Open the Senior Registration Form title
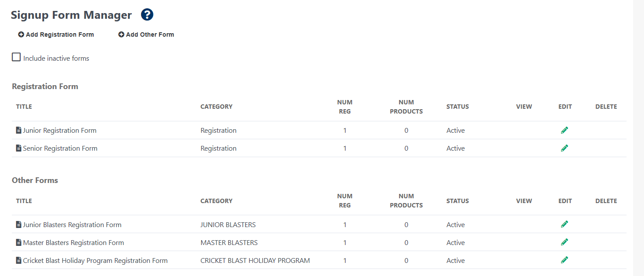 point(60,148)
